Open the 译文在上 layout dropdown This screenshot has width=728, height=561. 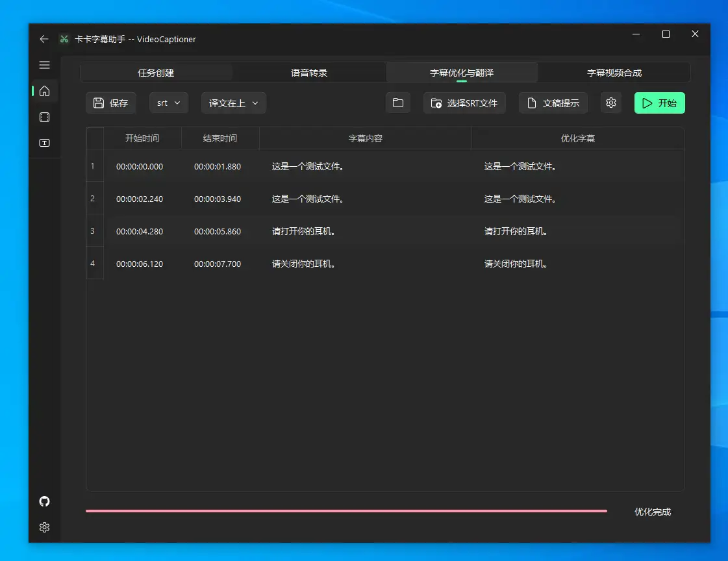pyautogui.click(x=233, y=103)
